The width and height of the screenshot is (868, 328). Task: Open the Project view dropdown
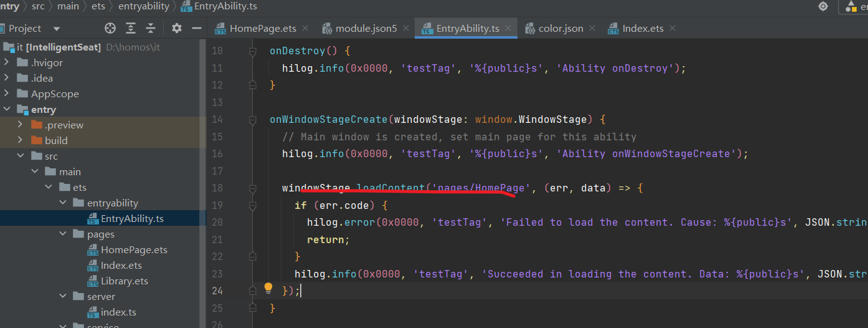[57, 29]
